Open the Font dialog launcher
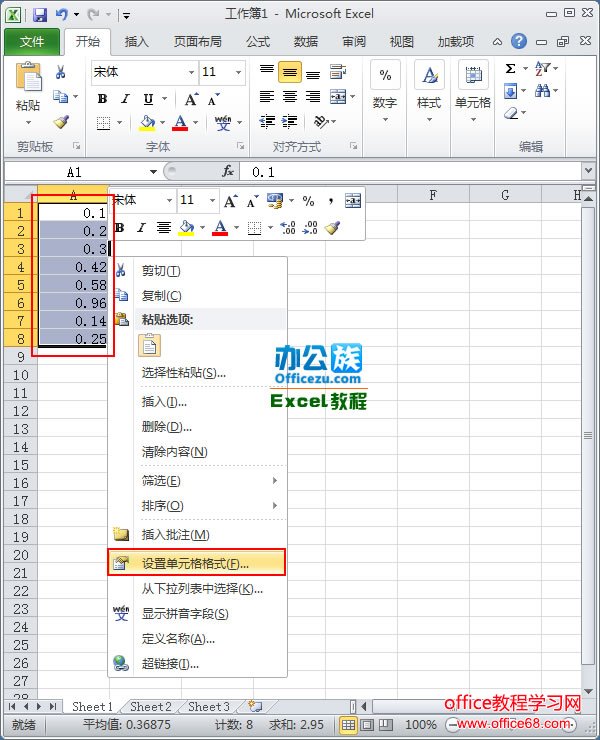The height and width of the screenshot is (740, 600). click(241, 146)
